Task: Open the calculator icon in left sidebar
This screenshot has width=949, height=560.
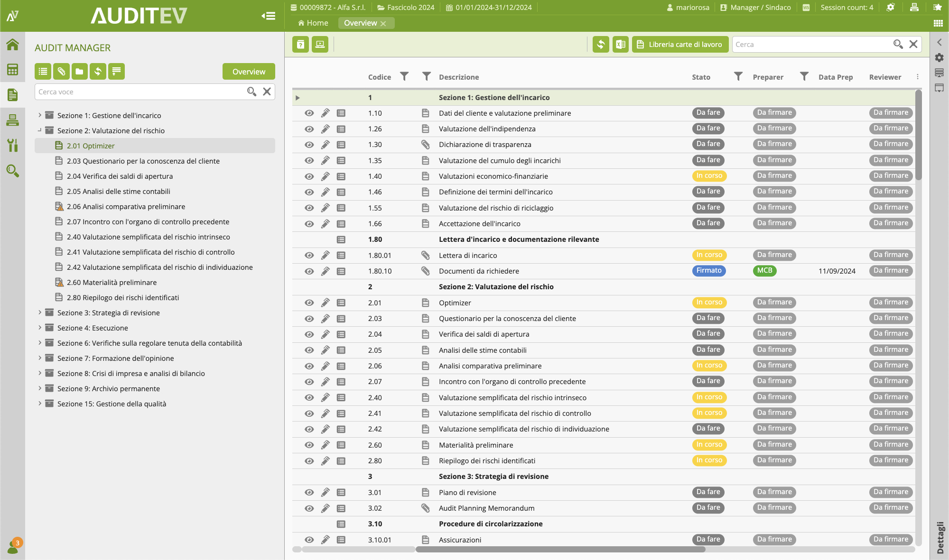Action: (x=12, y=70)
